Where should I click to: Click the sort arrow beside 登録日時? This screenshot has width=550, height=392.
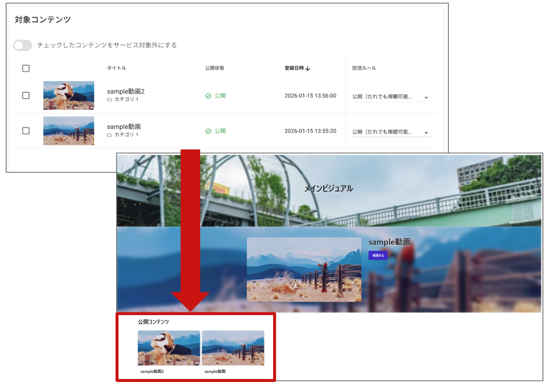click(x=308, y=68)
